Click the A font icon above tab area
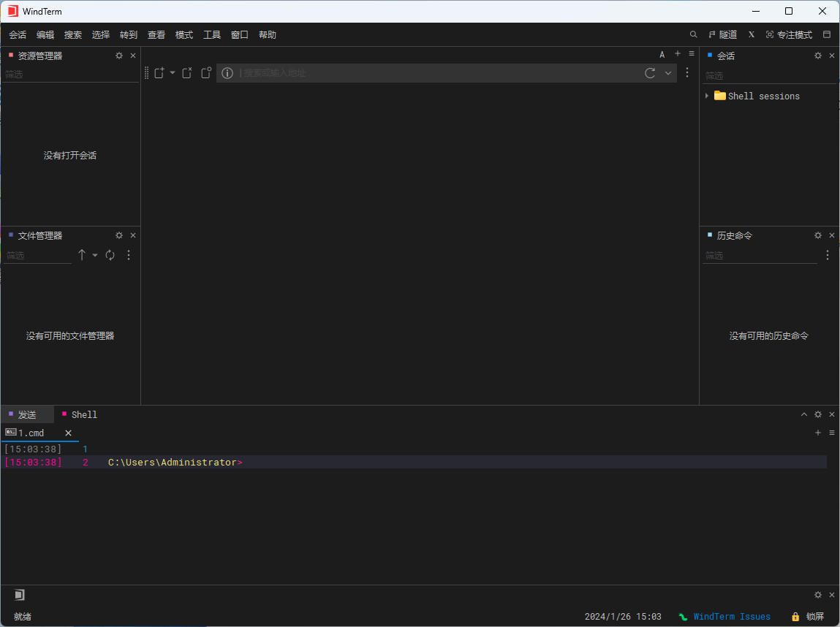Viewport: 840px width, 627px height. pyautogui.click(x=662, y=55)
